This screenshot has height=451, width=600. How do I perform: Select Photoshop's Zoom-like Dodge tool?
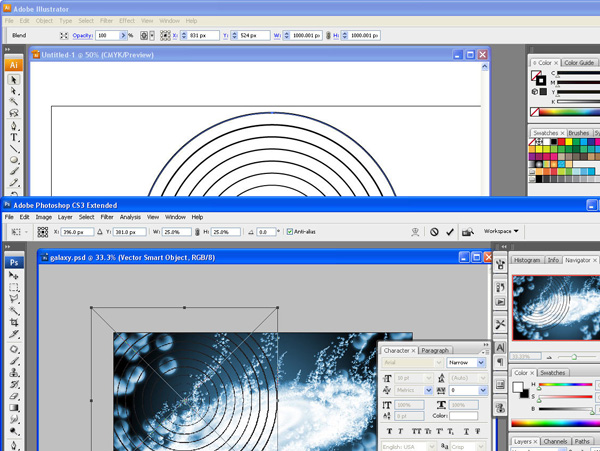coord(14,431)
